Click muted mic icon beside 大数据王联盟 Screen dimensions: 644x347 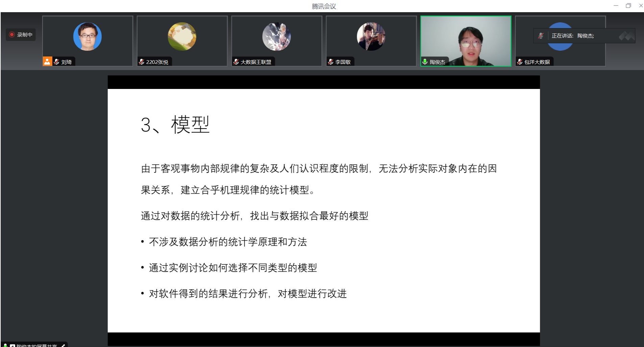click(236, 62)
